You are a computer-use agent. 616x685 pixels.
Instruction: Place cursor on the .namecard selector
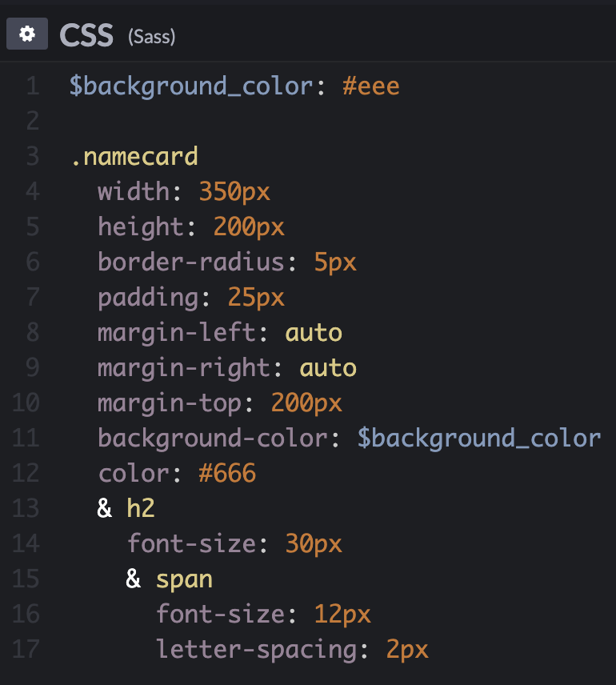[x=134, y=156]
